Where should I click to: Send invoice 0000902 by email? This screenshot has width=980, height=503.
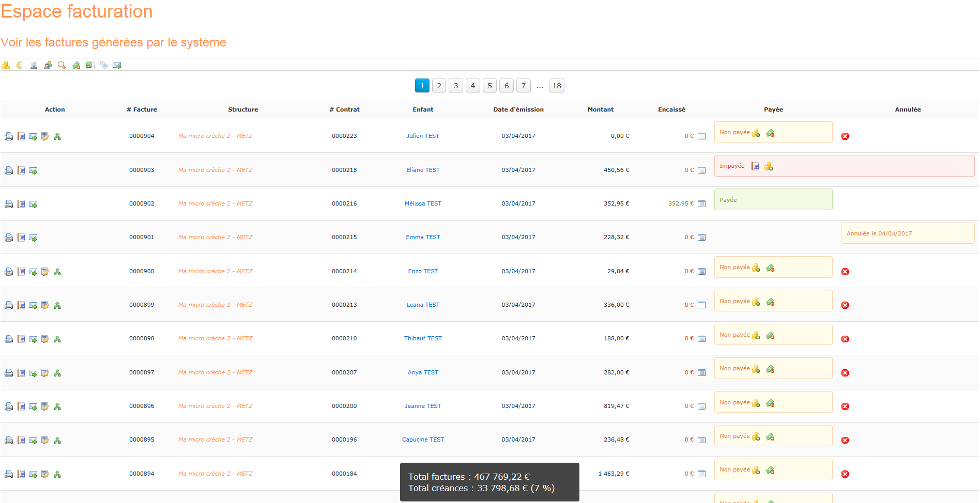[x=33, y=204]
